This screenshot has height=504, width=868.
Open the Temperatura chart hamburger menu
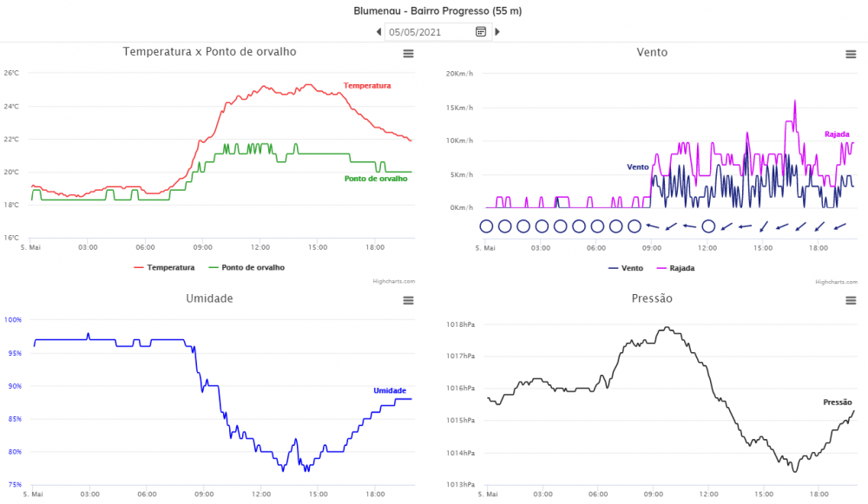point(408,54)
